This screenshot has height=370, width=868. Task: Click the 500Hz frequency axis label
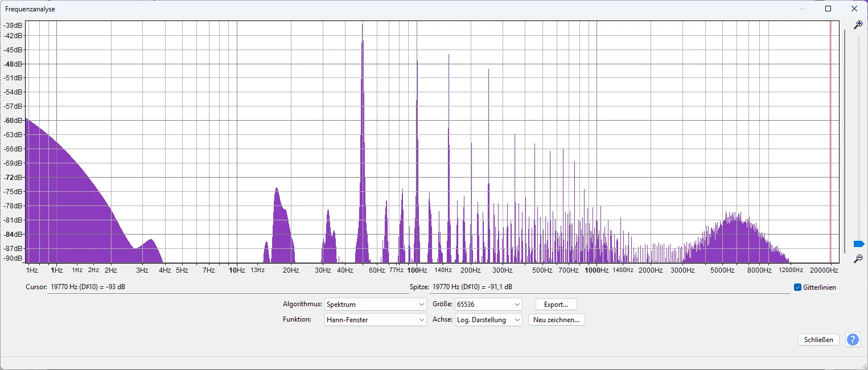pyautogui.click(x=542, y=270)
